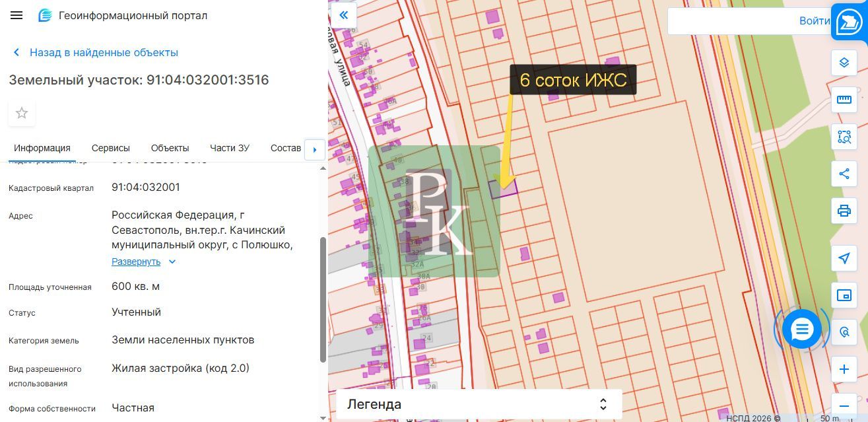Activate the area search selection tool

[844, 137]
